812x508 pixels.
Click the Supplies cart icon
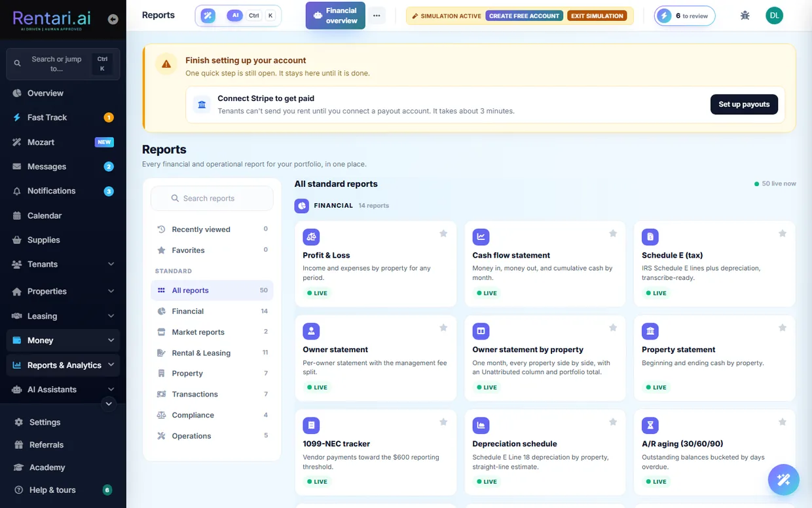tap(17, 240)
